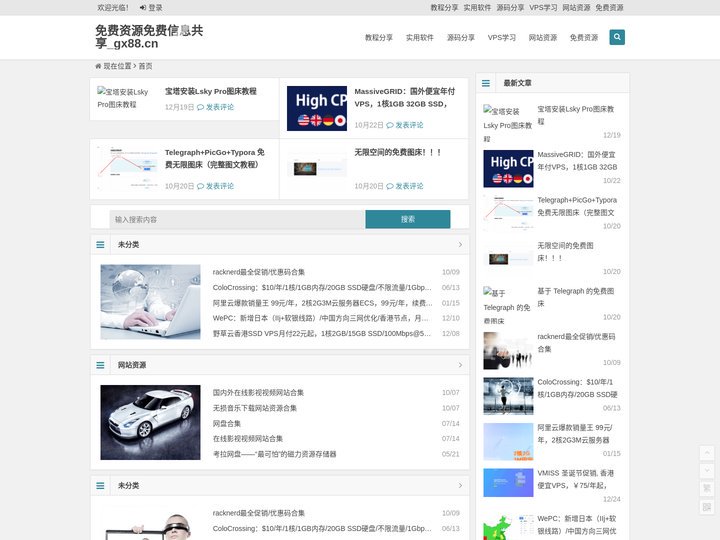This screenshot has width=720, height=540.
Task: Click the site title 免费资源免费信息共享_gx88.cn
Action: point(149,37)
